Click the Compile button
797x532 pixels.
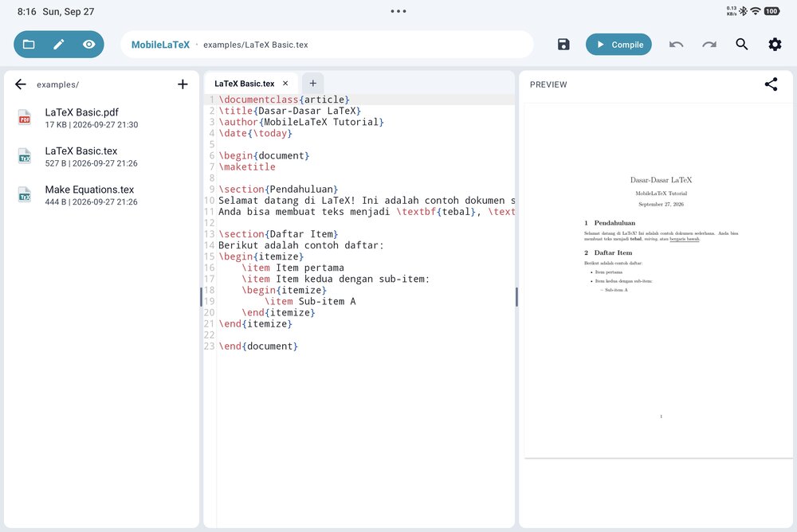click(618, 45)
